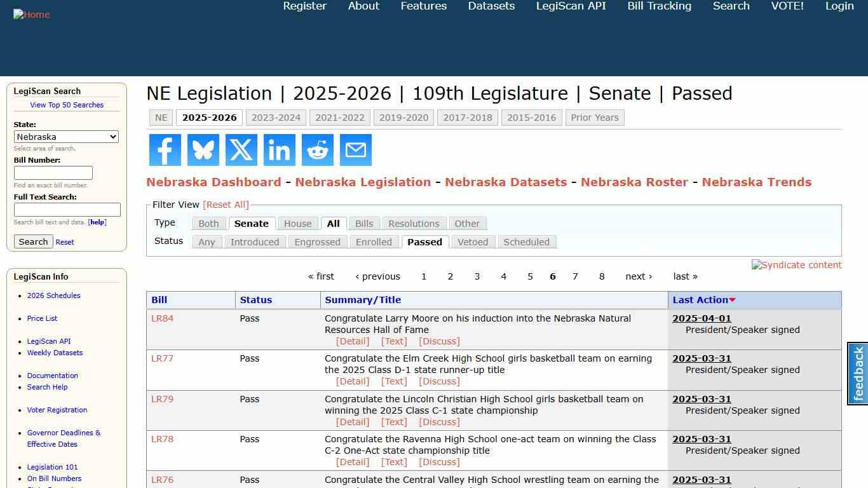
Task: Switch type filter to House
Action: tap(297, 223)
